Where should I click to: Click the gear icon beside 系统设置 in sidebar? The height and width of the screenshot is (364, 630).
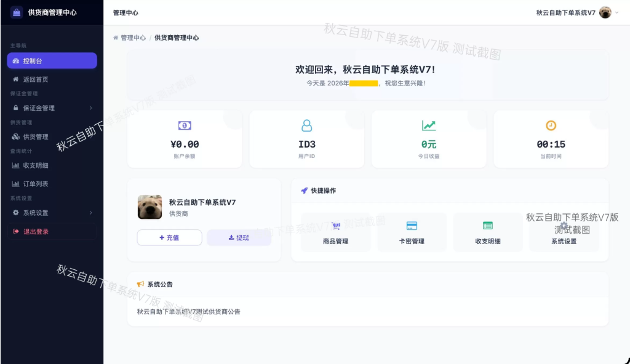(x=15, y=213)
